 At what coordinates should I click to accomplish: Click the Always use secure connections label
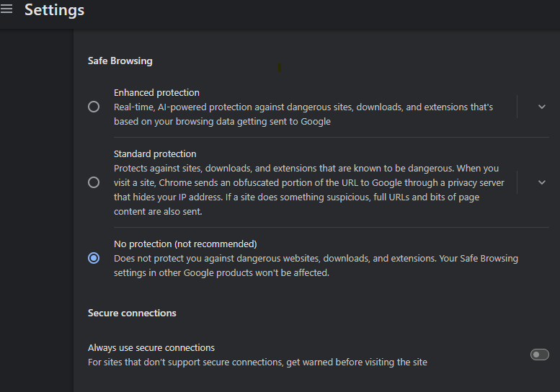click(x=151, y=348)
